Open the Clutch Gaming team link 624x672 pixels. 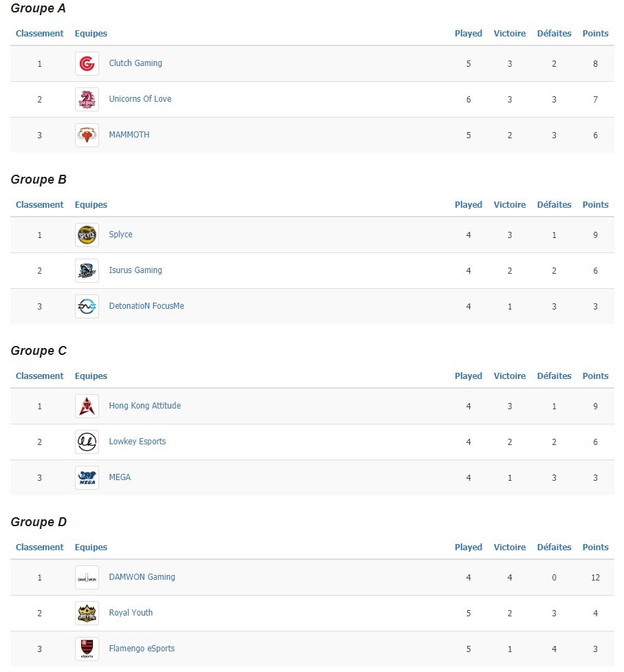[x=136, y=63]
